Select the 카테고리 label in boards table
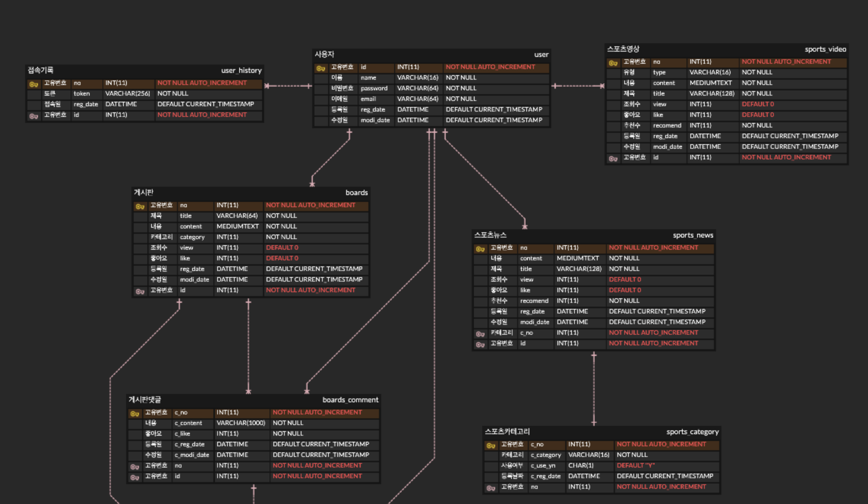868x504 pixels. click(x=161, y=237)
